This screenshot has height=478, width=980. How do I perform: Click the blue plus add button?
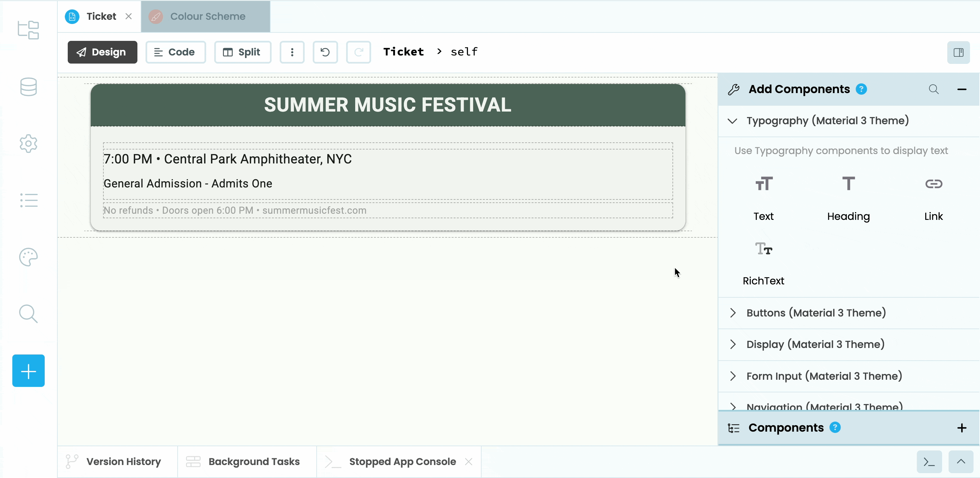click(x=28, y=371)
